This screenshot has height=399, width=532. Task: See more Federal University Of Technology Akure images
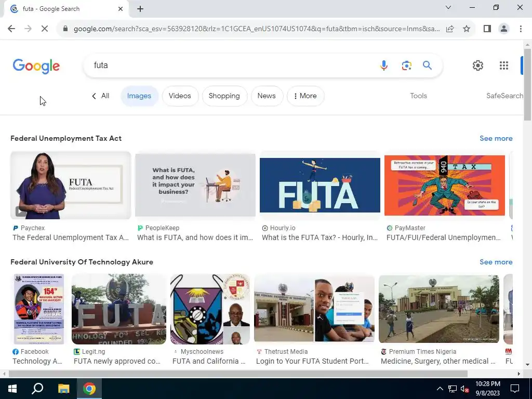point(496,262)
